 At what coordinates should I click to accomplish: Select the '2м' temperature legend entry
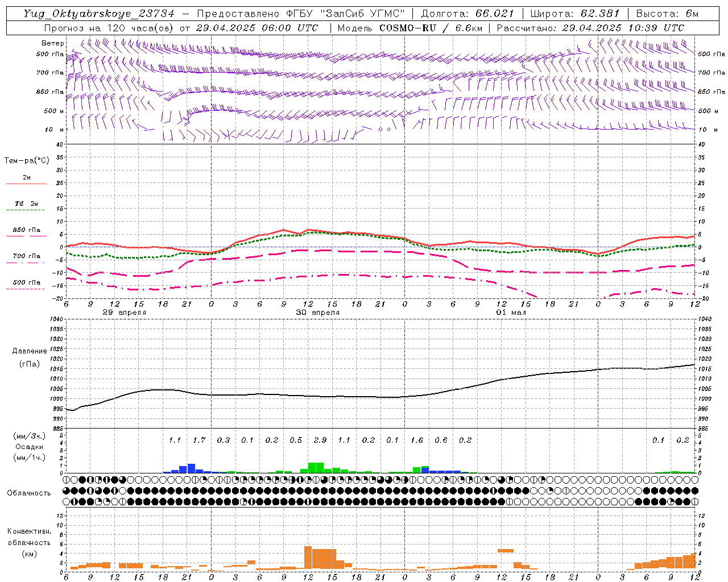click(x=27, y=178)
